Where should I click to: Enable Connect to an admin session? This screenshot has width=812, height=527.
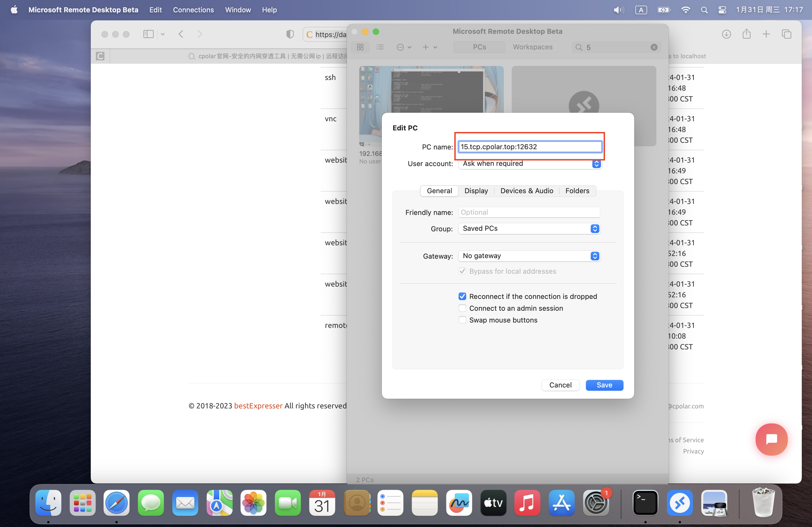coord(462,308)
